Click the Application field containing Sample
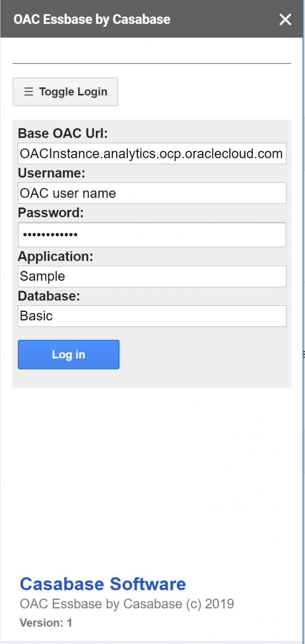305x644 pixels. coord(152,277)
